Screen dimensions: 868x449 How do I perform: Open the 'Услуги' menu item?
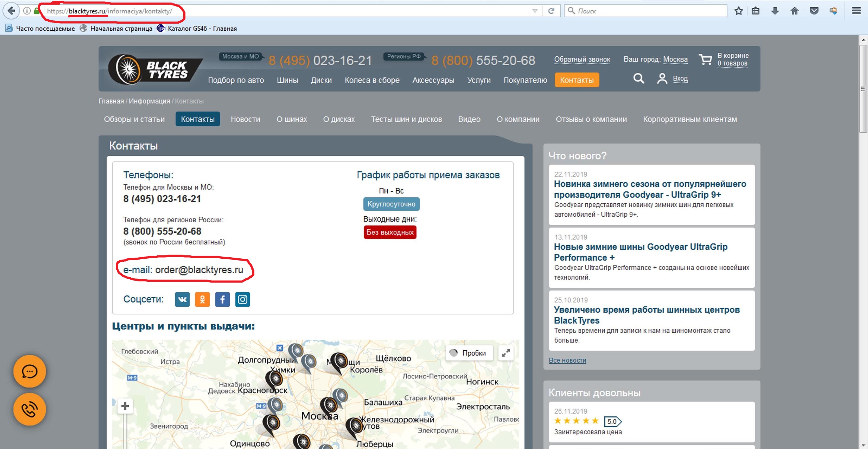(x=479, y=80)
